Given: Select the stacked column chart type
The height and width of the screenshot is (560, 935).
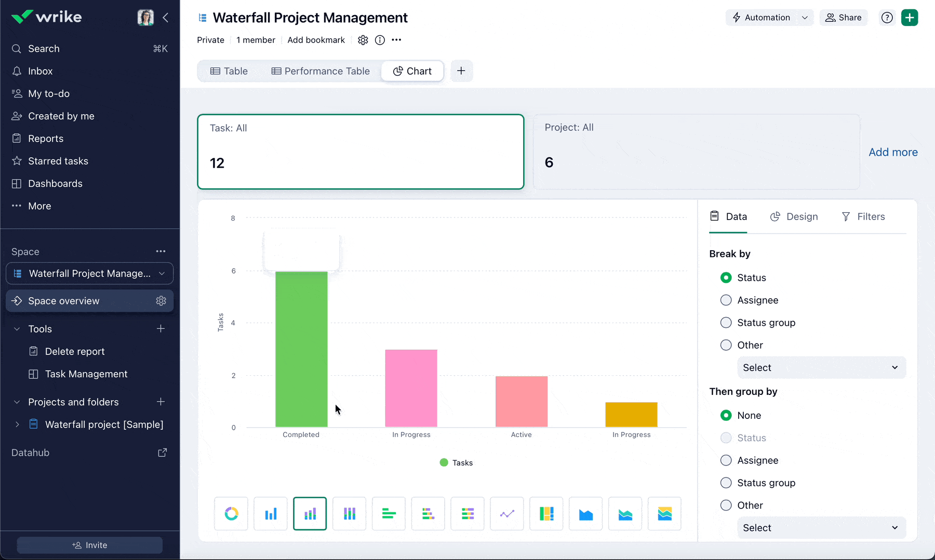Looking at the screenshot, I should point(310,514).
